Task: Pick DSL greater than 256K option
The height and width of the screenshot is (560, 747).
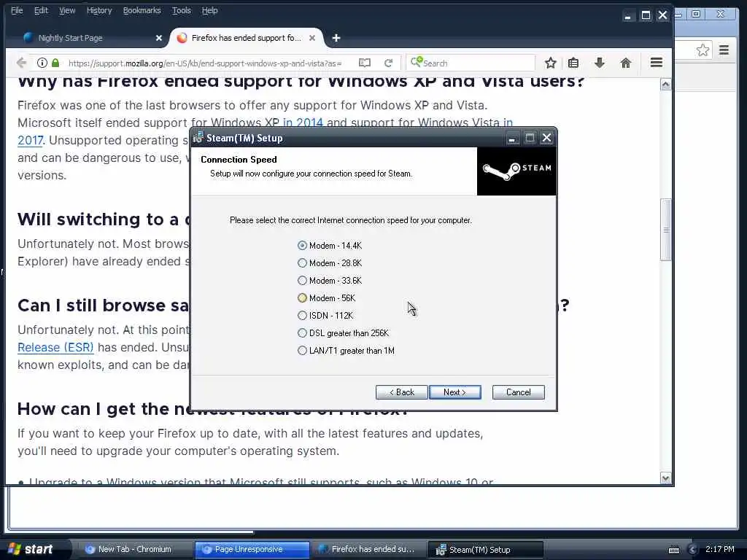Action: point(343,332)
